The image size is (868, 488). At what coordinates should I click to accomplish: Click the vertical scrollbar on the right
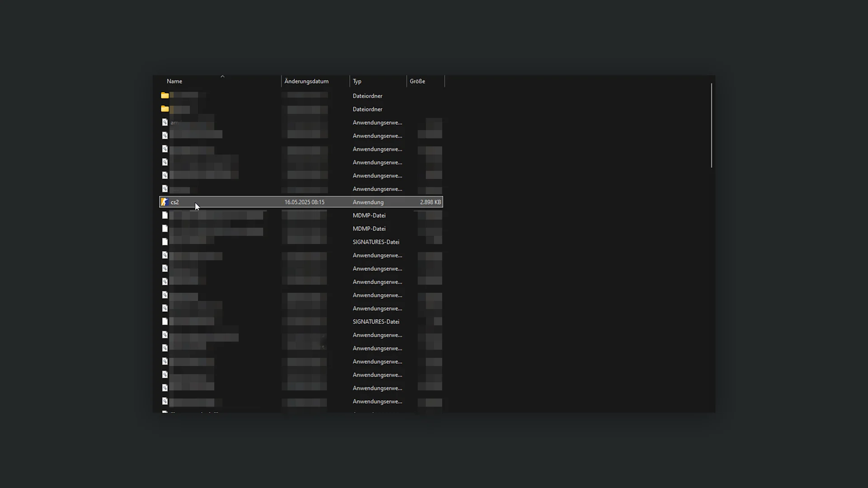click(711, 125)
